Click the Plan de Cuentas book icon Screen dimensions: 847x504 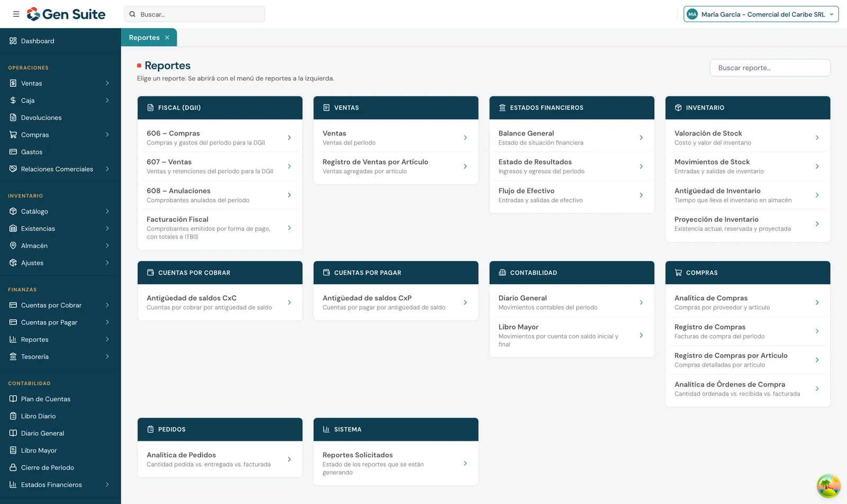[x=13, y=399]
